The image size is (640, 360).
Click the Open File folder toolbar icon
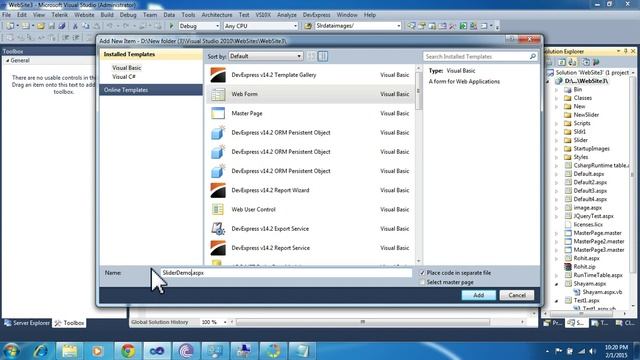[x=40, y=26]
